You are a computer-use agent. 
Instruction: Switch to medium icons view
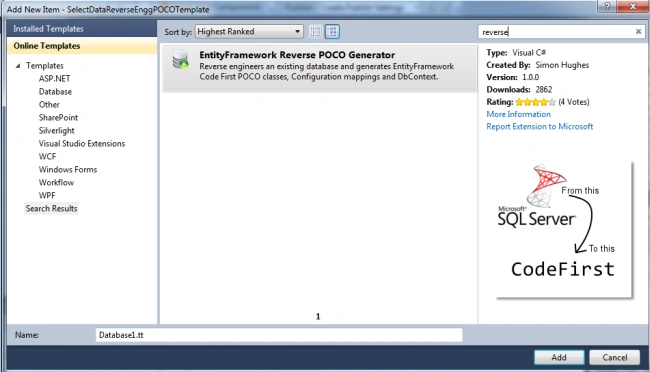tap(332, 32)
